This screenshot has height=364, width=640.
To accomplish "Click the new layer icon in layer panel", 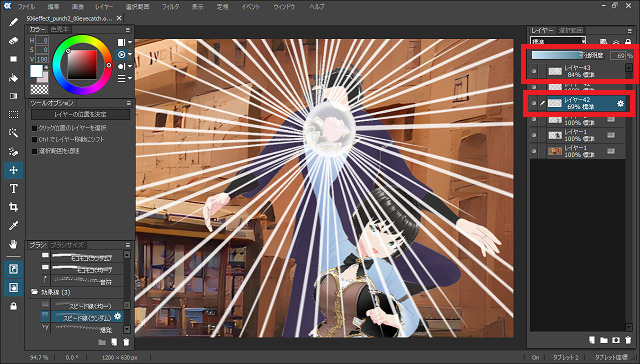I will pos(591,340).
